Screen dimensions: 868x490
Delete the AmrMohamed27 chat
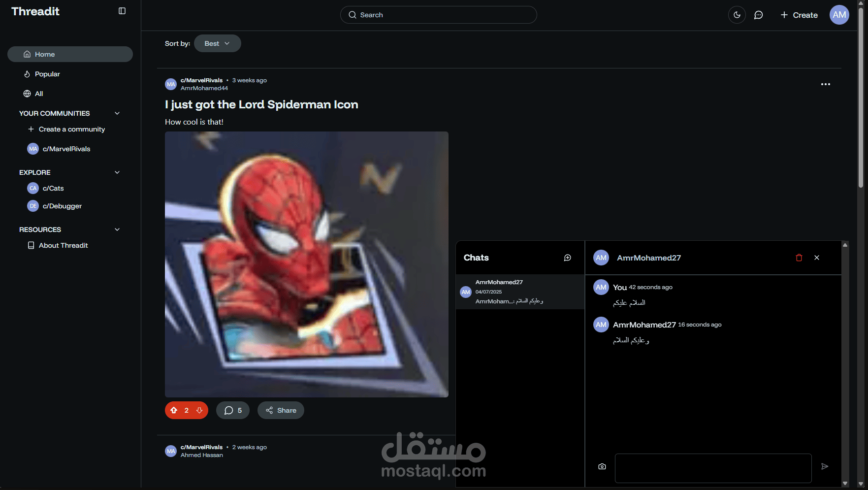[799, 258]
